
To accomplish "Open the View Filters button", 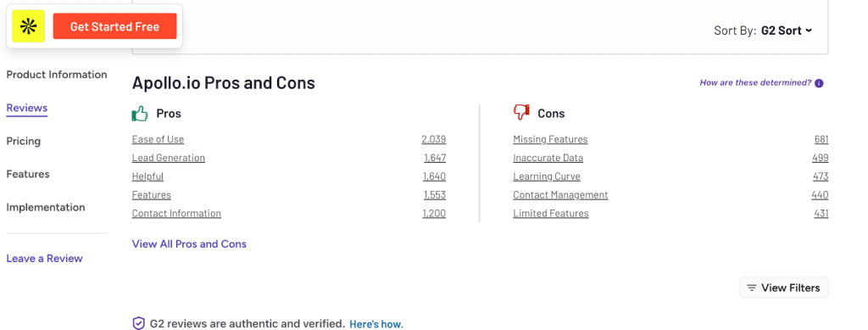I will point(783,288).
